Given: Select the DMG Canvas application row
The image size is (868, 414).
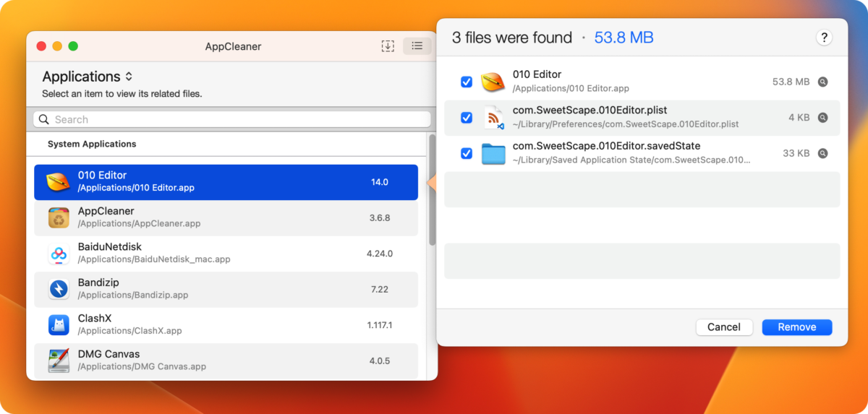Looking at the screenshot, I should pos(226,361).
